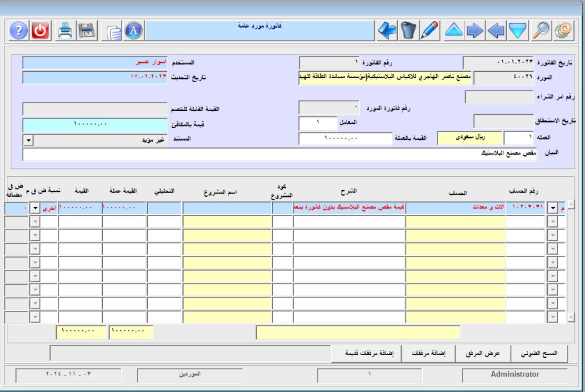Save invoice with the floppy disk icon
Screen dimensions: 585x392
click(x=86, y=31)
